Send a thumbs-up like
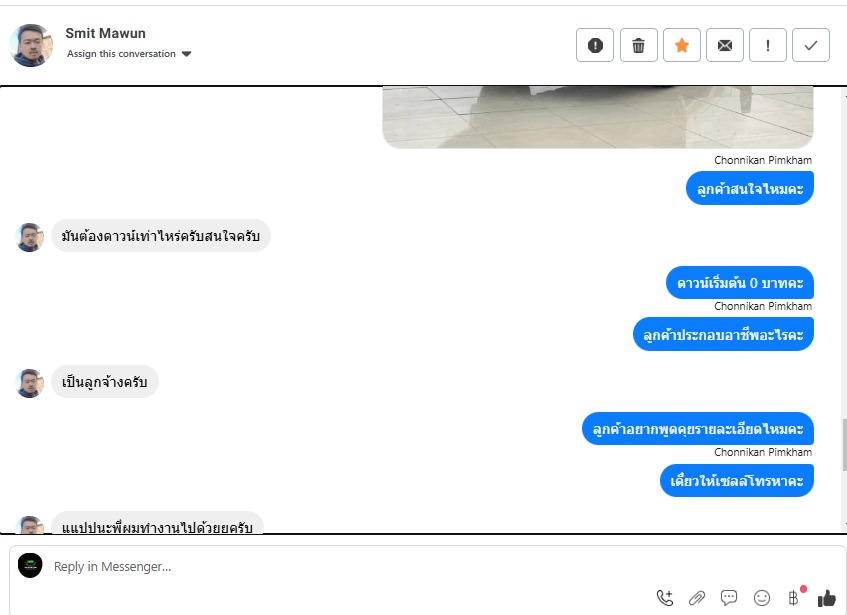Image resolution: width=847 pixels, height=615 pixels. pos(826,598)
